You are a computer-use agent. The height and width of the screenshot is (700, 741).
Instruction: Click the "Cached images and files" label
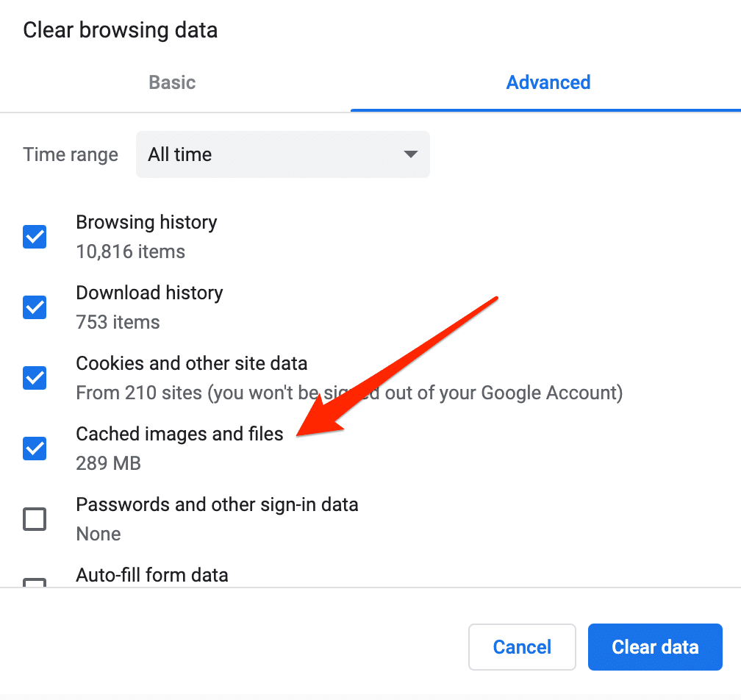[179, 434]
